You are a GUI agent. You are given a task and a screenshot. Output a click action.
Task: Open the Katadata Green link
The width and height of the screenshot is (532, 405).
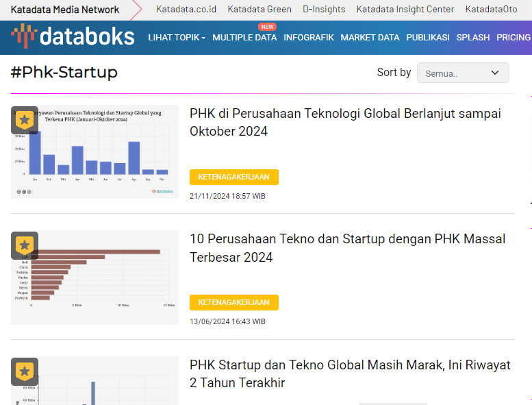pyautogui.click(x=259, y=10)
